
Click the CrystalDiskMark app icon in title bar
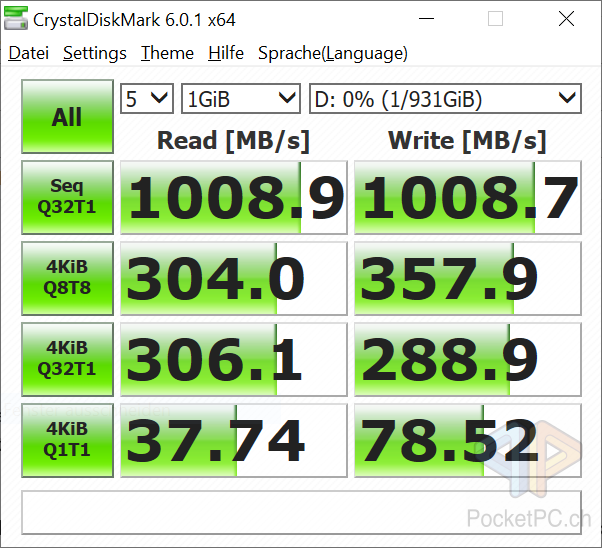click(x=17, y=19)
